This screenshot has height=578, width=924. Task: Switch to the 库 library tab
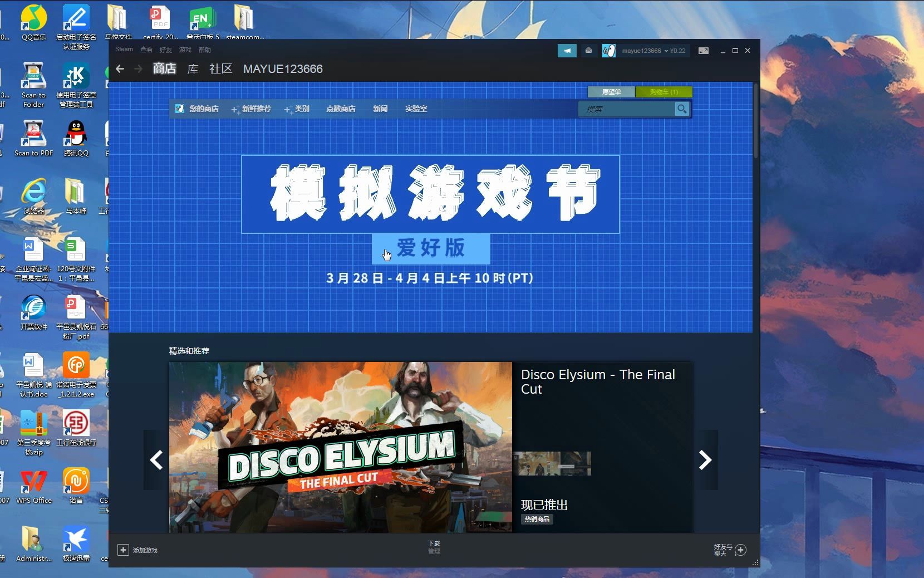point(193,68)
